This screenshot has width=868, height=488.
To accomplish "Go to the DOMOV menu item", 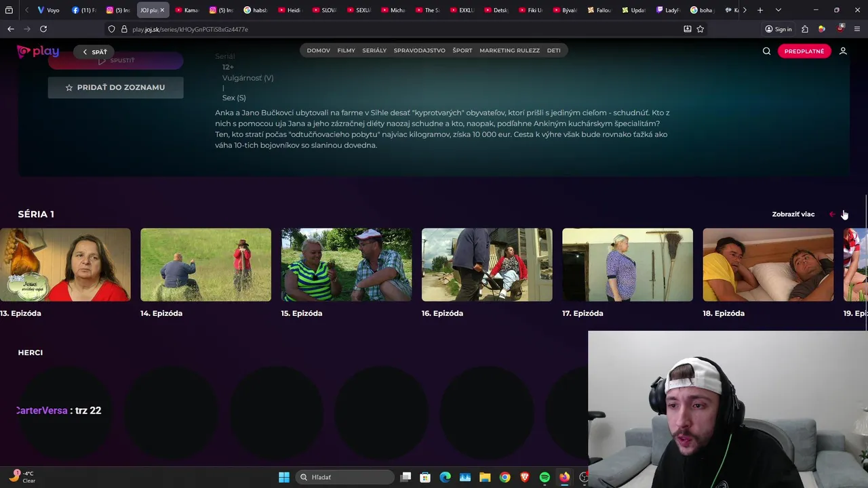I will [318, 51].
